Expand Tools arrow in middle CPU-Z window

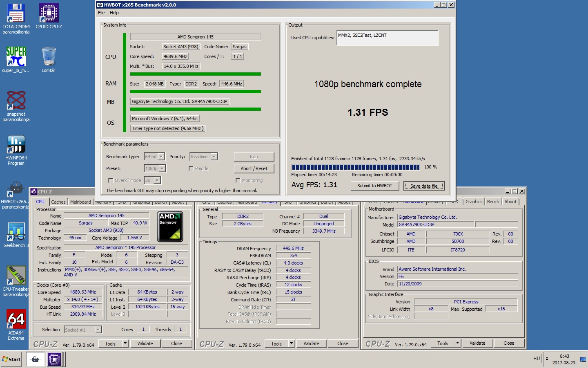pos(292,343)
